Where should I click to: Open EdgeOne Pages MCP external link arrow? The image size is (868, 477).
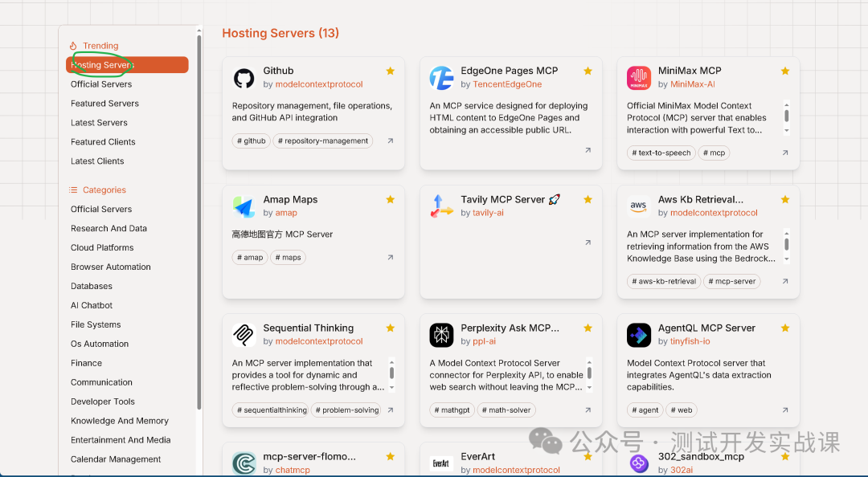[588, 150]
